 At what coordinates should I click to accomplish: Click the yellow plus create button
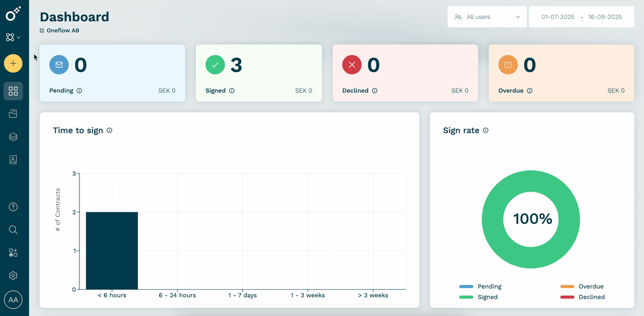(x=13, y=63)
